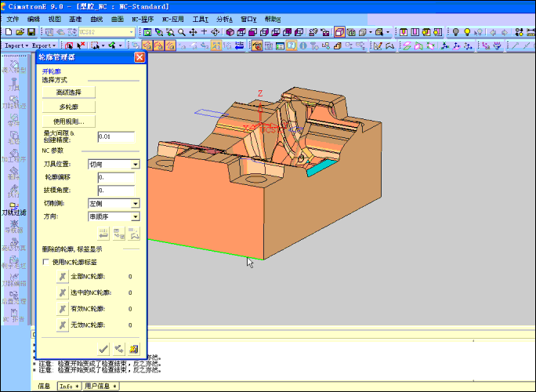Click the yellow light bulb icon
The height and width of the screenshot is (392, 536).
(x=467, y=32)
